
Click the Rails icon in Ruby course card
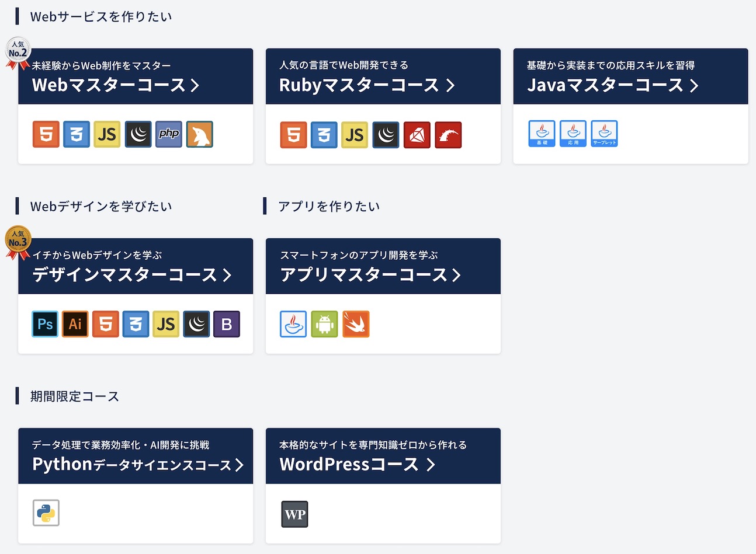pos(448,135)
